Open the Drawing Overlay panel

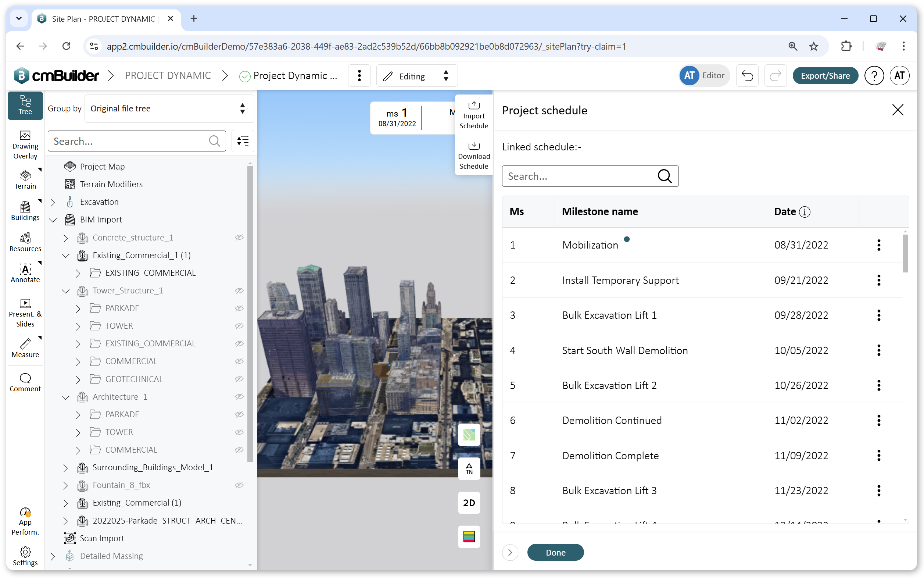click(x=25, y=145)
